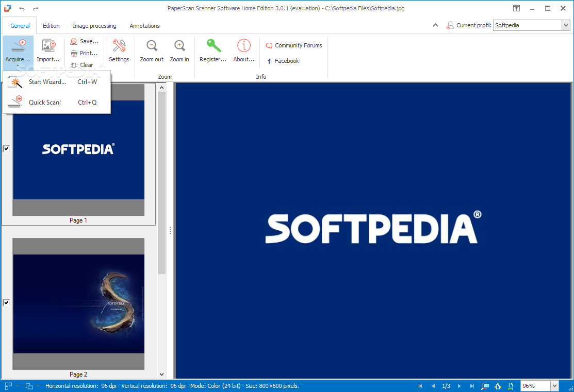Click the fit to width icon
The image size is (574, 392).
pos(511,386)
